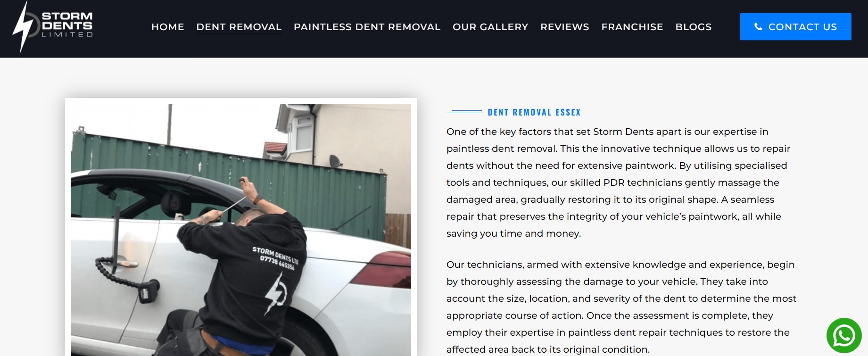Click the Storm Dents Limited logo text
The image size is (868, 356).
pos(67,25)
